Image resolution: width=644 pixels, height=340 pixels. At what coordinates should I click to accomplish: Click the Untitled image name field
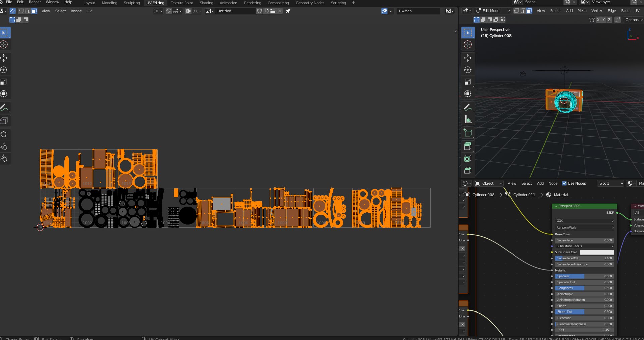coord(235,11)
